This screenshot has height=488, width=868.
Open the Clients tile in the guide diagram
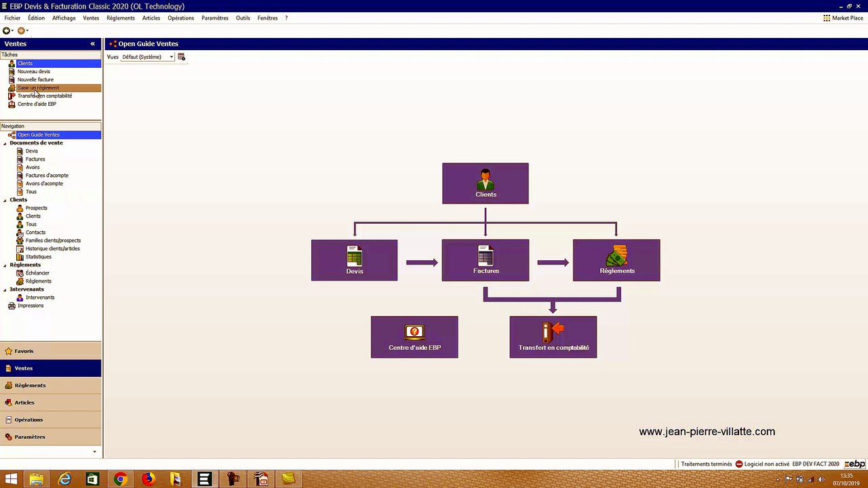[486, 183]
